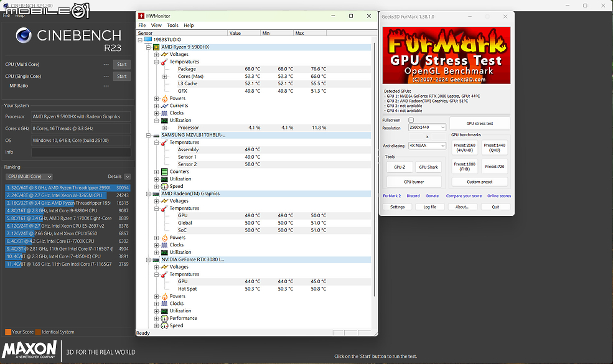Collapse the AMD Ryzen 9 5900HX tree node
Viewport: 613px width, 364px height.
tap(148, 47)
